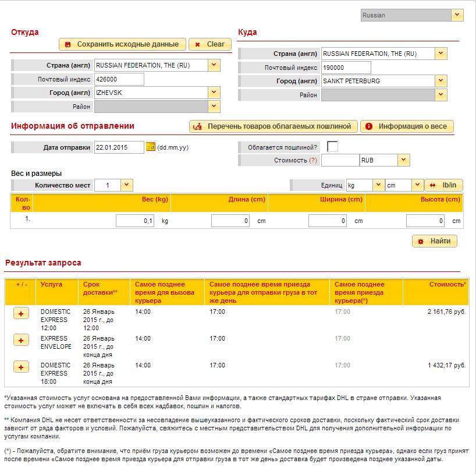476x474 pixels.
Task: Click the Clear button
Action: point(209,44)
